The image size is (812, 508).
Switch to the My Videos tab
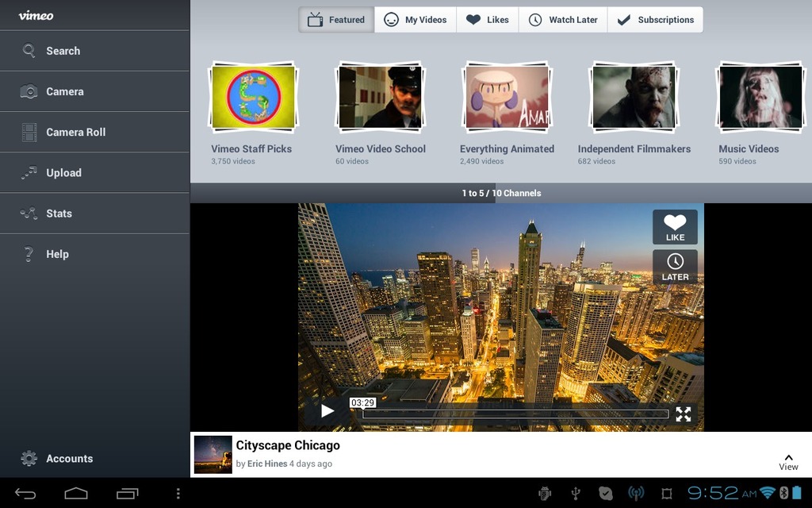click(x=416, y=20)
